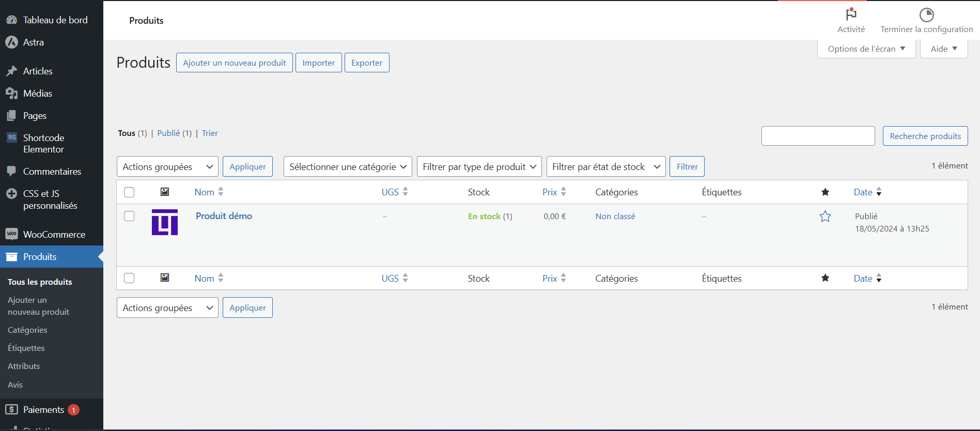Open the Avis submenu item

click(x=15, y=384)
